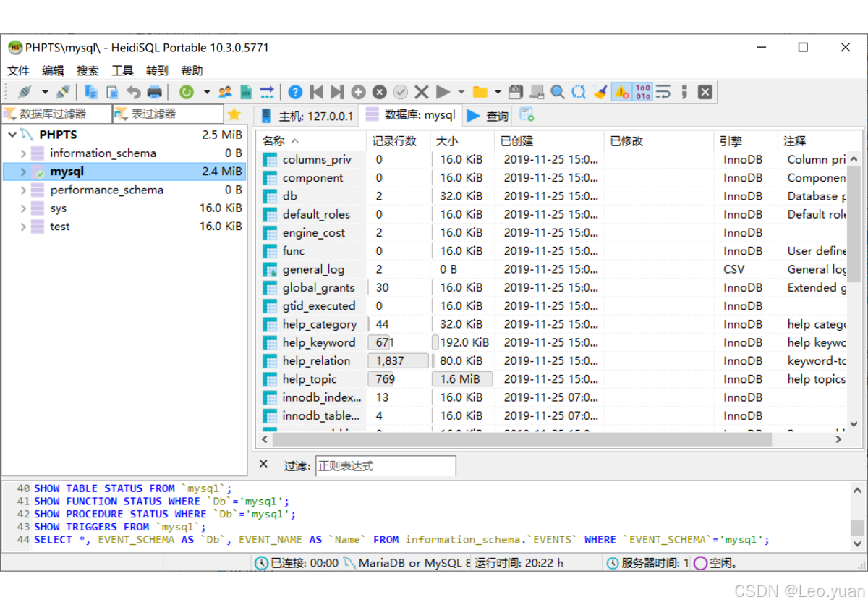Click the green refresh icon
This screenshot has width=868, height=605.
point(187,92)
